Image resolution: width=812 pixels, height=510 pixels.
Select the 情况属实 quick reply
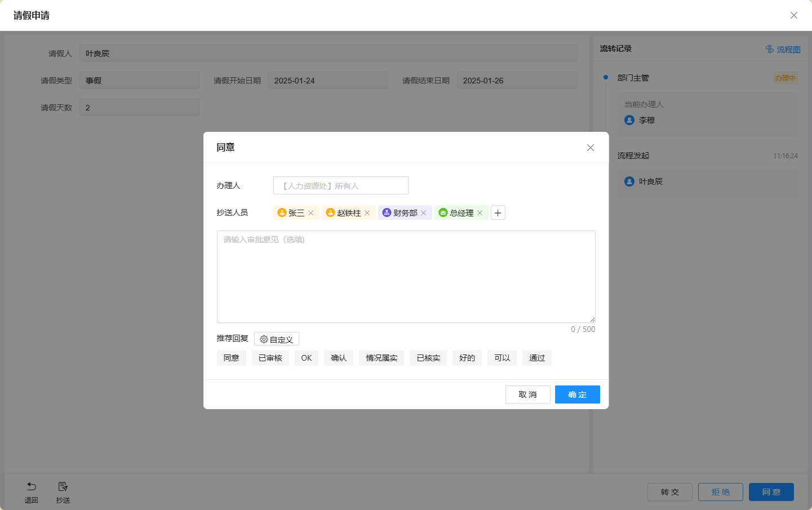381,358
